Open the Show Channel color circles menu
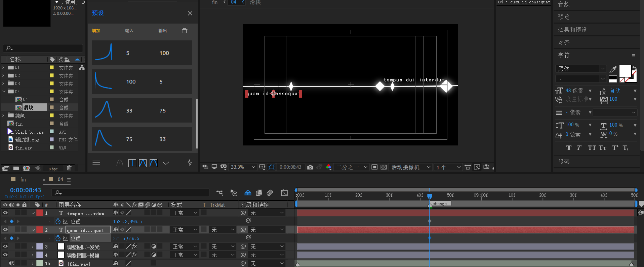This screenshot has height=267, width=644. click(328, 167)
